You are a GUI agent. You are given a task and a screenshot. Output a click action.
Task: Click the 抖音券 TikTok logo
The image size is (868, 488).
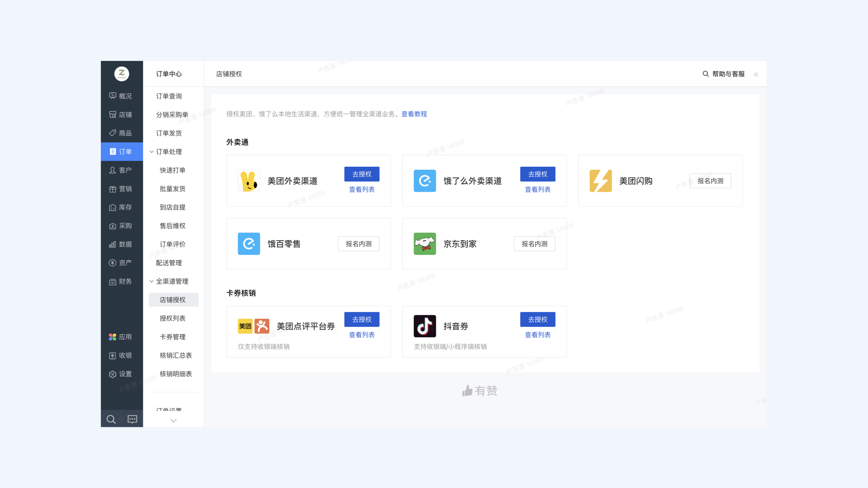[x=425, y=326]
